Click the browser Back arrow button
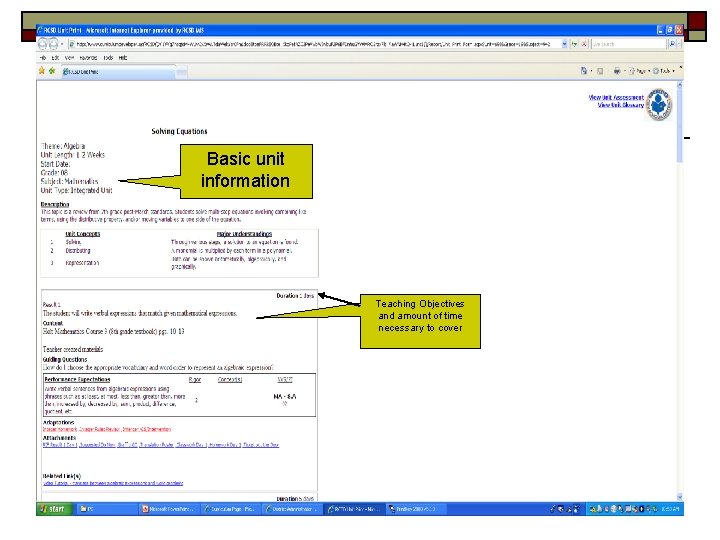The height and width of the screenshot is (540, 720). click(x=43, y=44)
